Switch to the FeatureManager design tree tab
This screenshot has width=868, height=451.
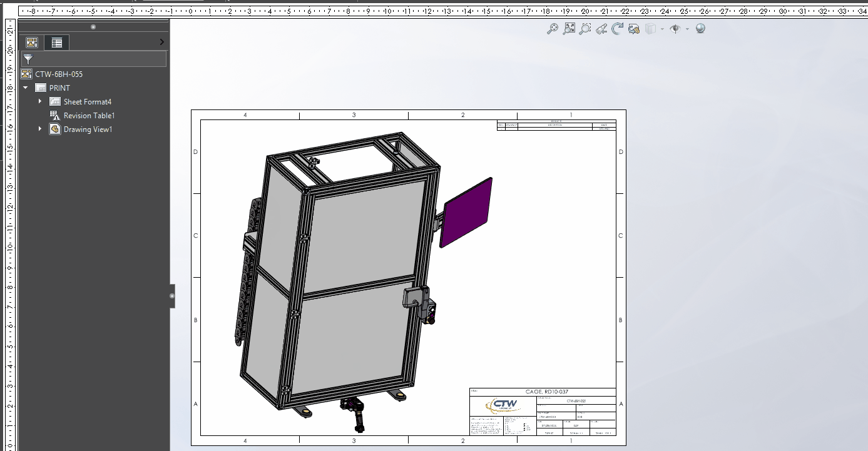(x=32, y=43)
